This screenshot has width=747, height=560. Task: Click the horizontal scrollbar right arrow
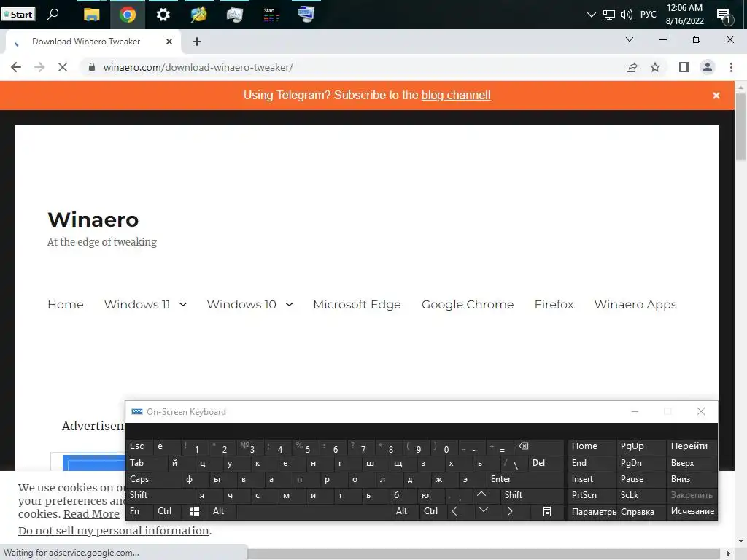[x=729, y=554]
